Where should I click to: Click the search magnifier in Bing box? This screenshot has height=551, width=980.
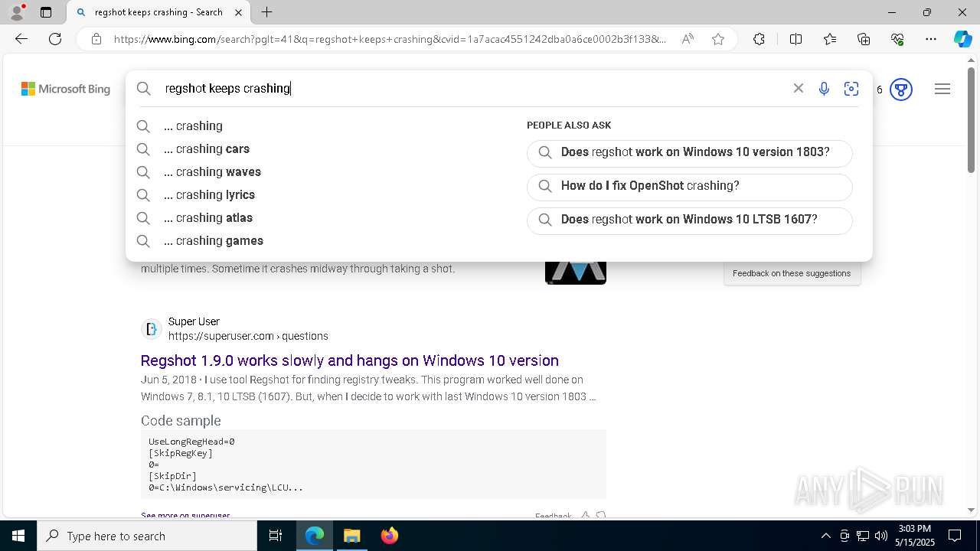pos(144,89)
